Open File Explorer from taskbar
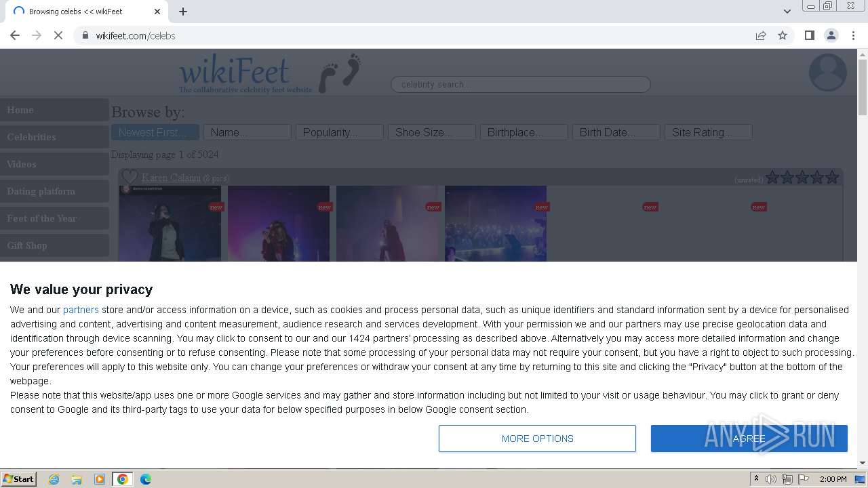Screen dimensions: 868x488 pyautogui.click(x=77, y=479)
